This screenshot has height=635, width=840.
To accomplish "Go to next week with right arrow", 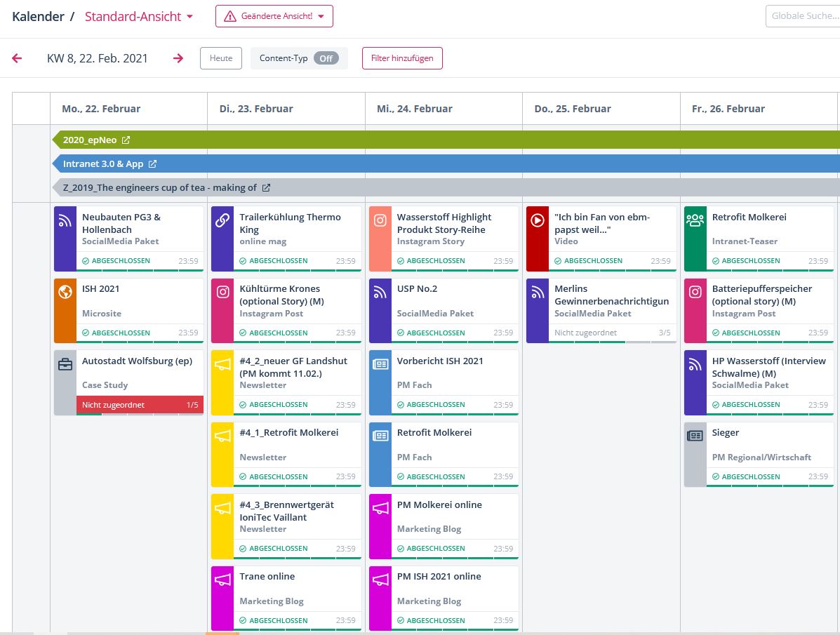I will [178, 58].
